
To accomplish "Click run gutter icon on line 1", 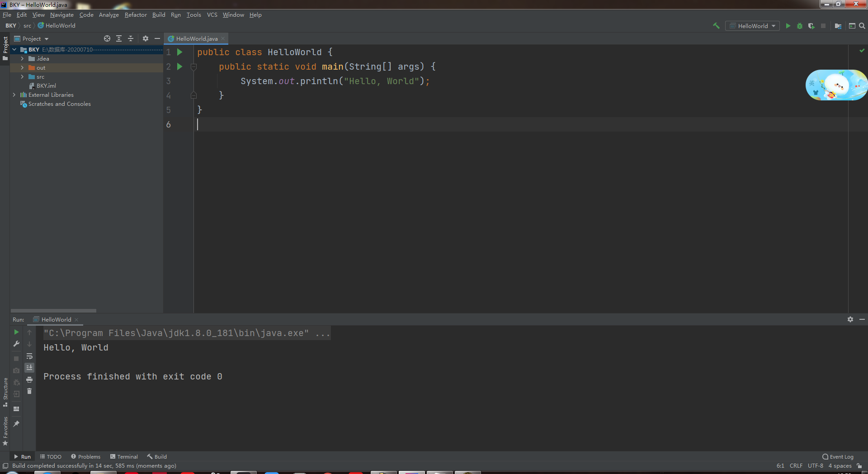I will 179,52.
